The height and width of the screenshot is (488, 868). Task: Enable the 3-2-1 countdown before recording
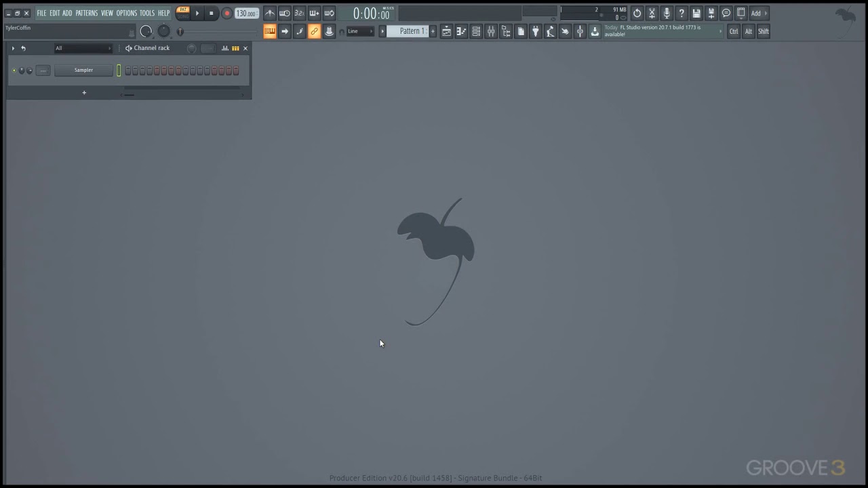pos(300,13)
